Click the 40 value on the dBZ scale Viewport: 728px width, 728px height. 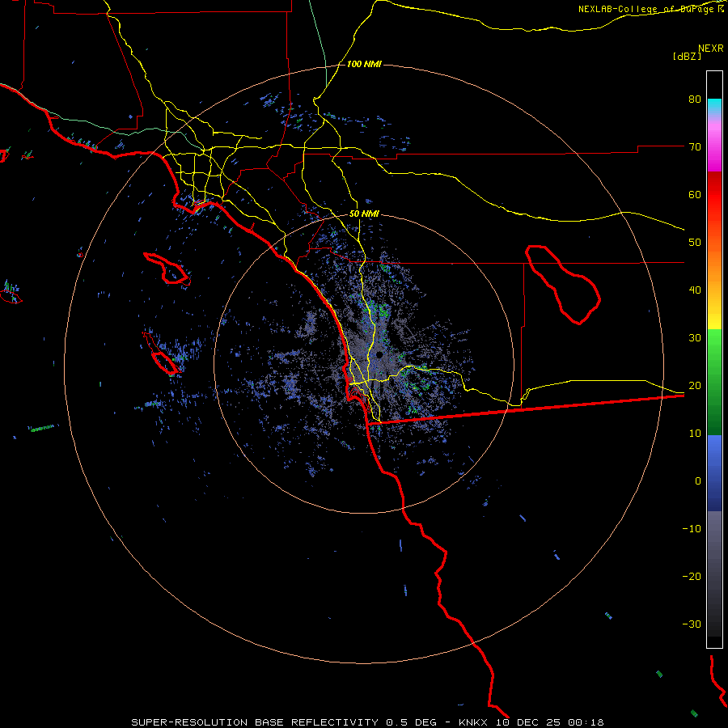(695, 290)
